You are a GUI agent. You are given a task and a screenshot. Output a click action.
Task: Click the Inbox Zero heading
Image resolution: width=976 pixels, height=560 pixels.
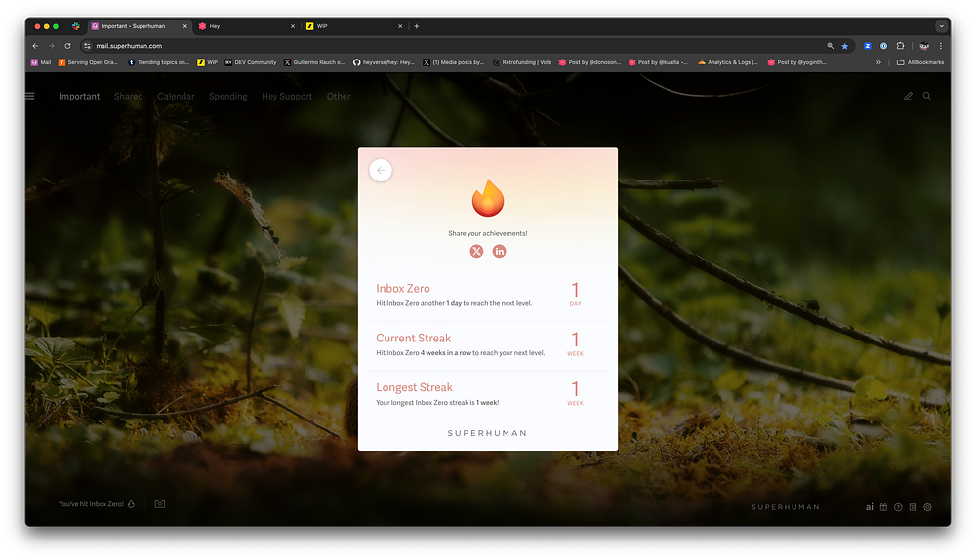click(x=403, y=288)
